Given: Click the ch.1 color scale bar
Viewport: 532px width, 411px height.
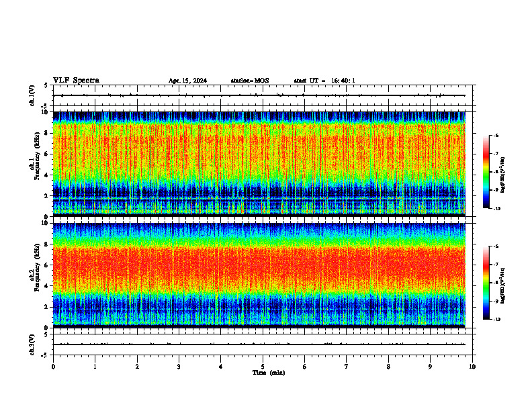Looking at the screenshot, I should point(486,172).
